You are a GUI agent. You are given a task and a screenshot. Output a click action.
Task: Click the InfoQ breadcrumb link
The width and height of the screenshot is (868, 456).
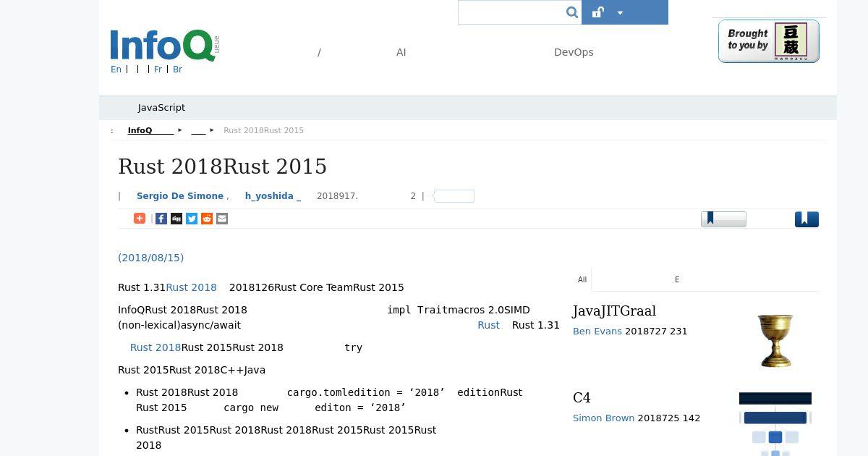(150, 130)
